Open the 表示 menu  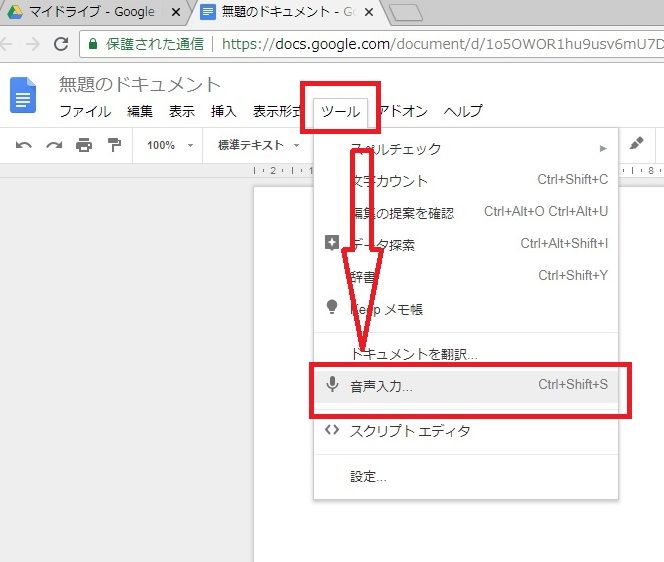[182, 111]
